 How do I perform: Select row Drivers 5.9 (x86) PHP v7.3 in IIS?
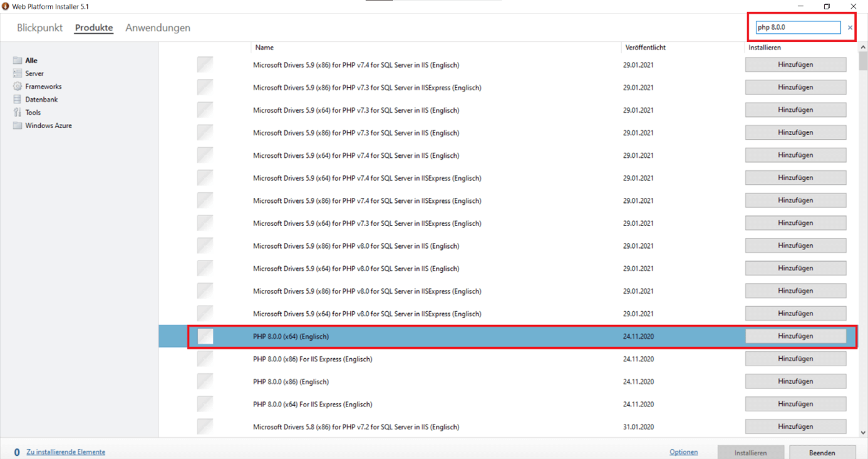(x=507, y=133)
